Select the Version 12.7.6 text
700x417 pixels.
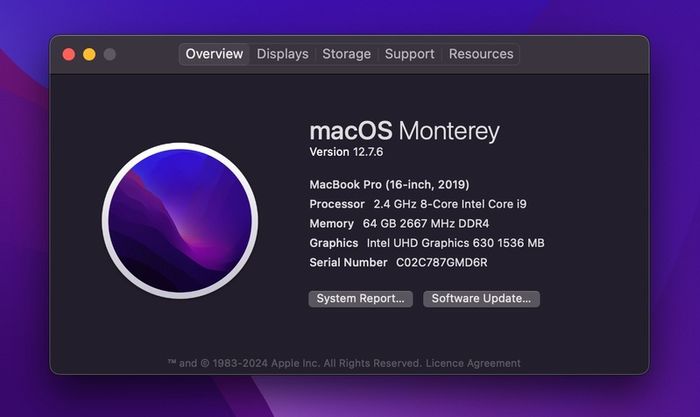pos(346,152)
